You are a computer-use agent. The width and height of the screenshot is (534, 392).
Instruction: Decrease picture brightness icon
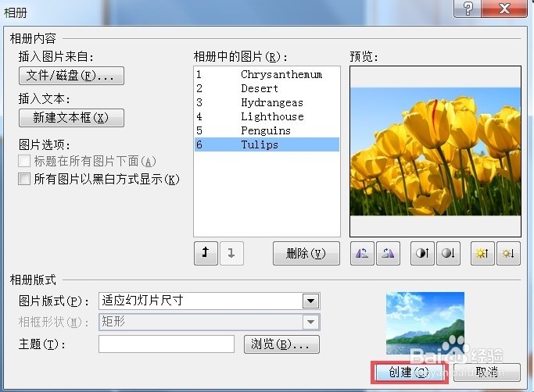click(x=508, y=253)
